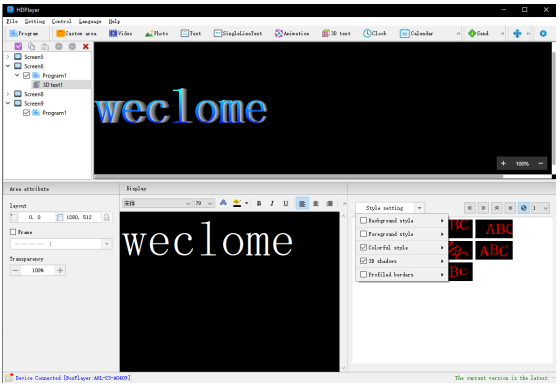This screenshot has width=560, height=388.
Task: Insert a Calendar area
Action: (416, 34)
